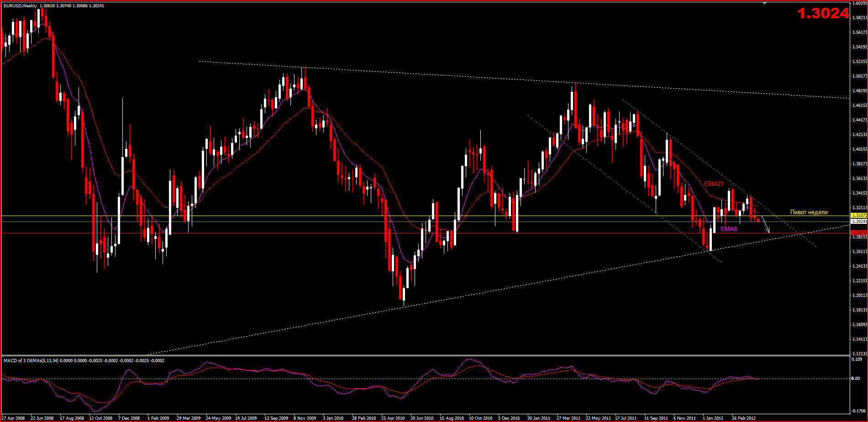Click the 1.4819 price axis value

[x=860, y=91]
